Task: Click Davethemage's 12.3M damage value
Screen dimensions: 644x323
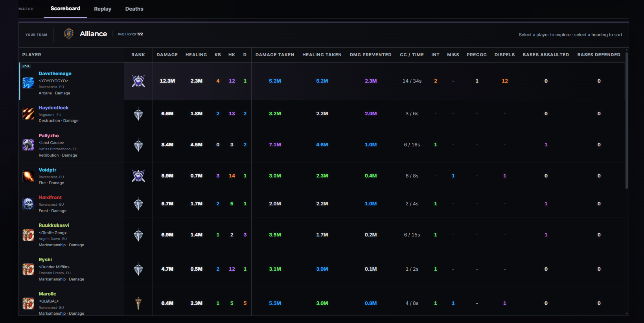Action: [167, 81]
